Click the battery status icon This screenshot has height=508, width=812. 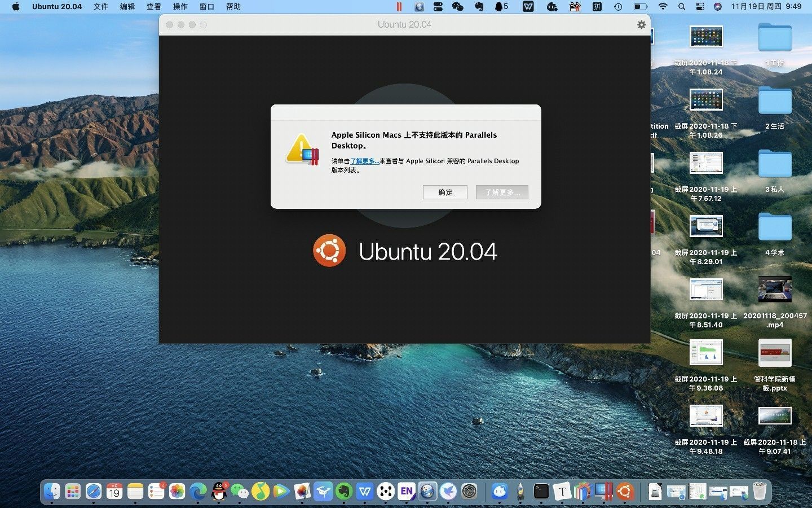coord(640,7)
